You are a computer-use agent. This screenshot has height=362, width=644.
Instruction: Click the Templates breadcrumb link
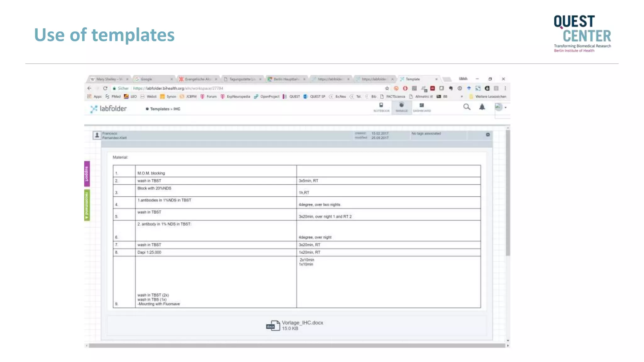click(x=159, y=109)
